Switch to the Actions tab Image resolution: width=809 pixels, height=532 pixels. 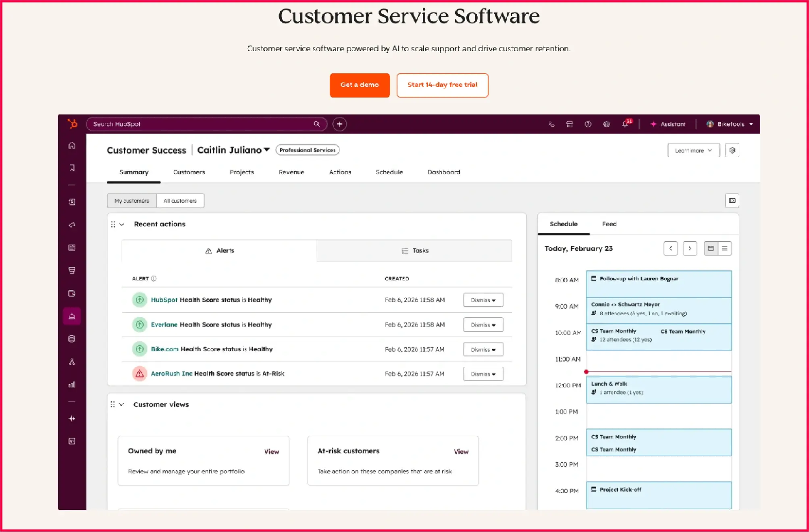click(340, 172)
